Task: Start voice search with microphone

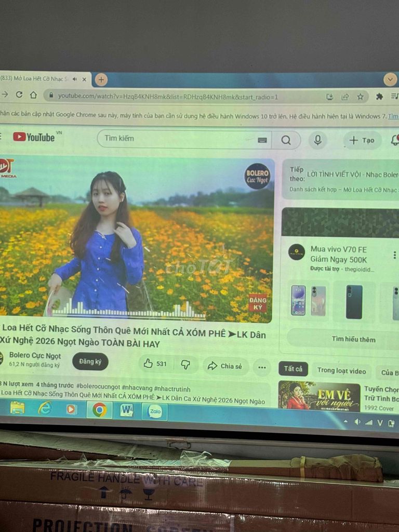Action: [317, 140]
